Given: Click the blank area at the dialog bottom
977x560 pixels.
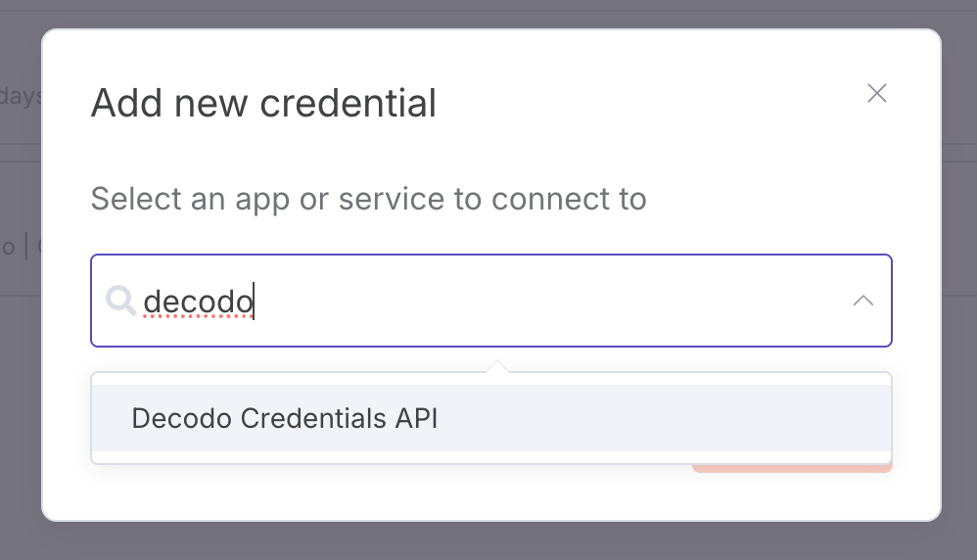Looking at the screenshot, I should (392, 494).
